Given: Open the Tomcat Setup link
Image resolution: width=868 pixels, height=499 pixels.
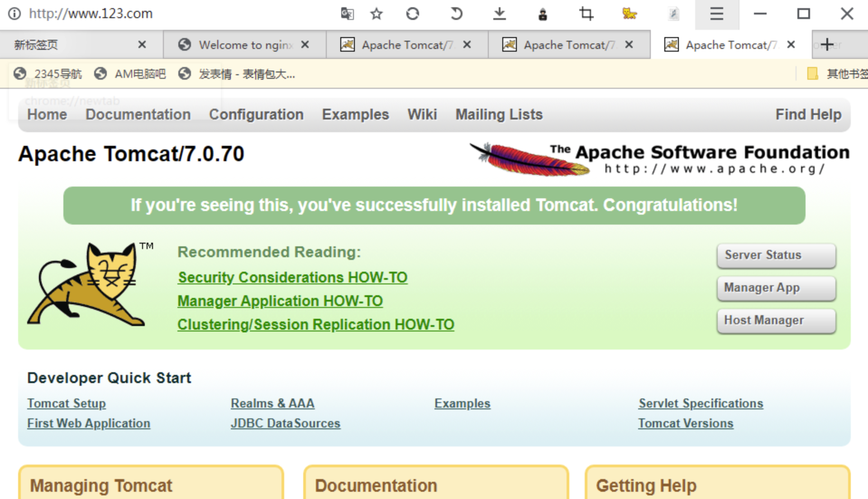Looking at the screenshot, I should (x=67, y=403).
